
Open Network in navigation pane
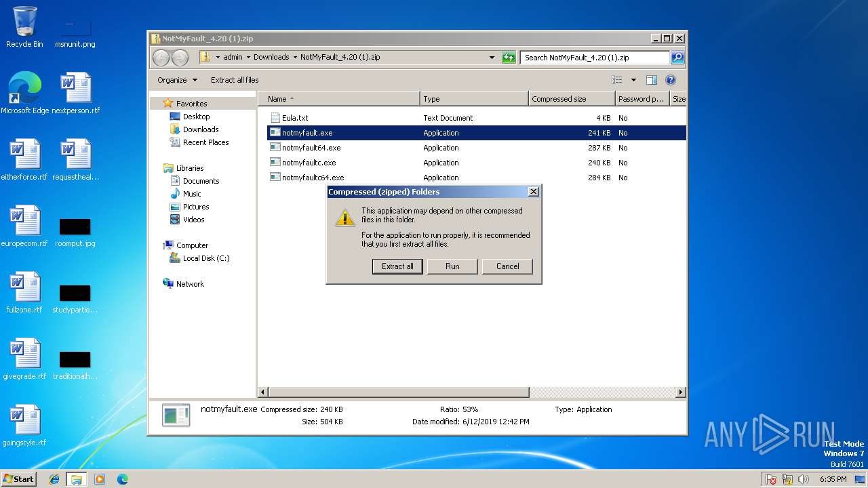(x=190, y=284)
